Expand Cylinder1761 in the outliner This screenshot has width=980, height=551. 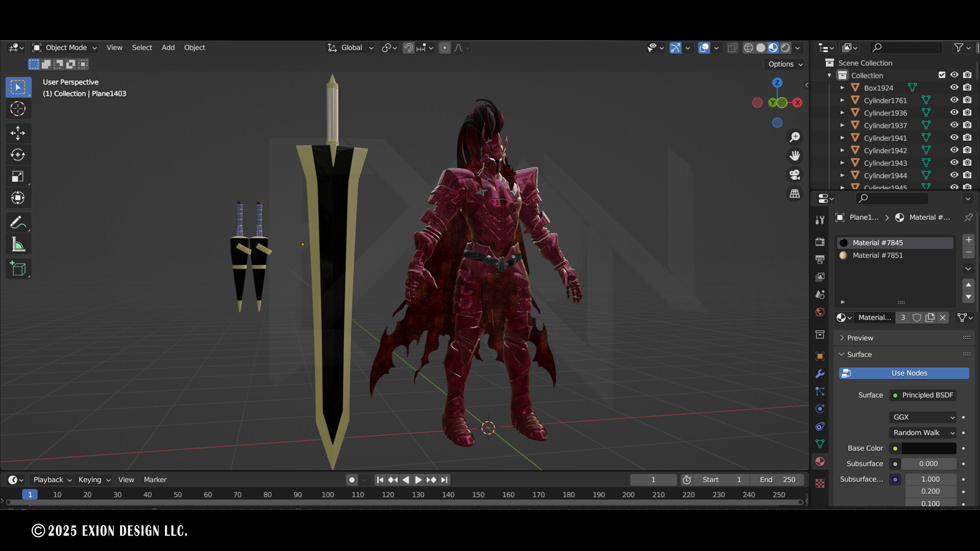pos(842,101)
